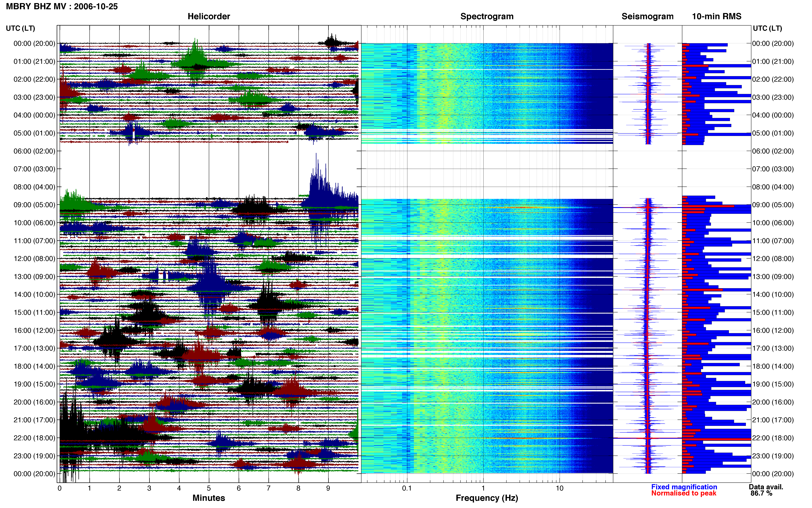The height and width of the screenshot is (508, 812).
Task: Click the left '03:00 (23:00)' time label
Action: (x=34, y=97)
